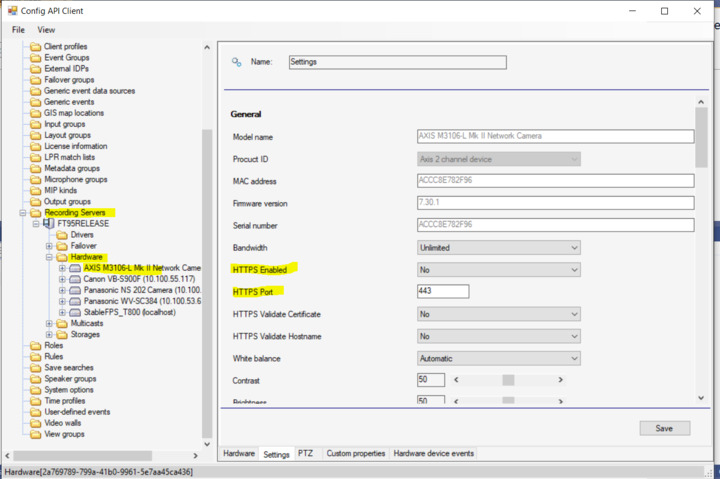Open the File menu
Viewport: 720px width, 479px height.
tap(18, 30)
